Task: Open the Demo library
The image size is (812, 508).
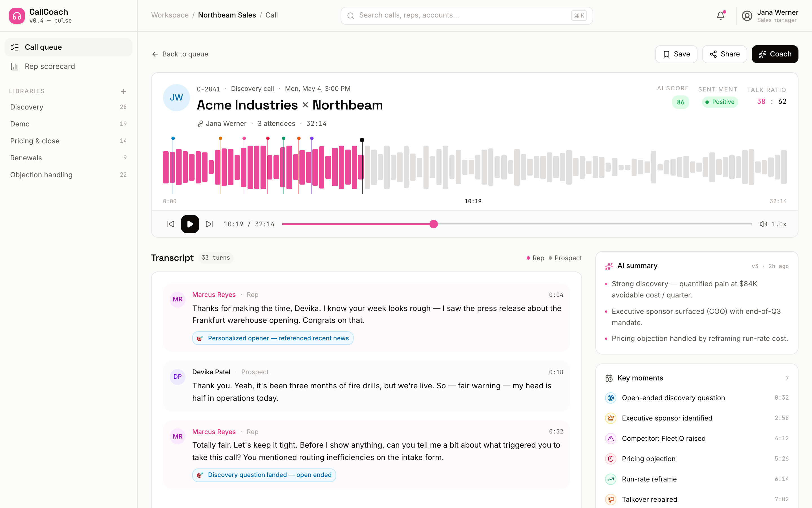Action: pos(69,124)
